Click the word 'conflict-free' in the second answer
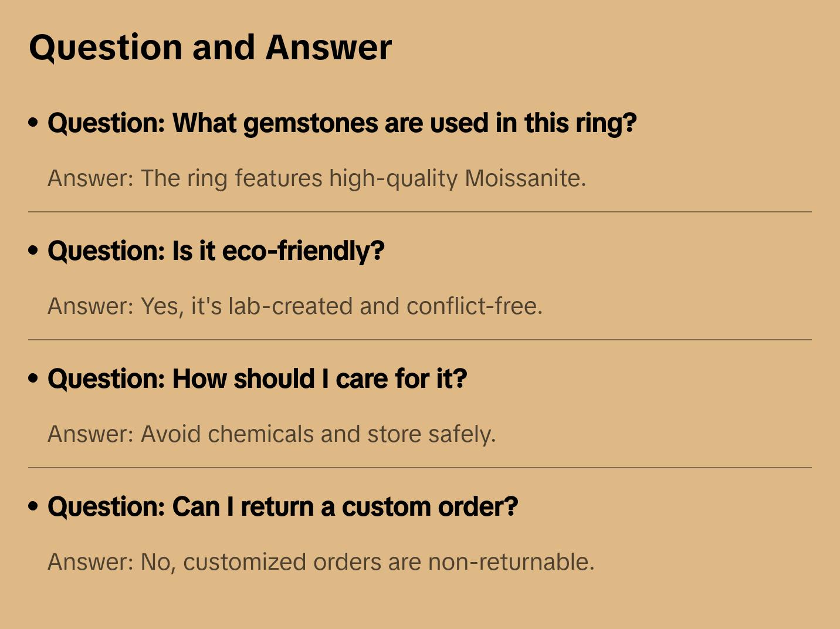Image resolution: width=840 pixels, height=629 pixels. point(474,306)
